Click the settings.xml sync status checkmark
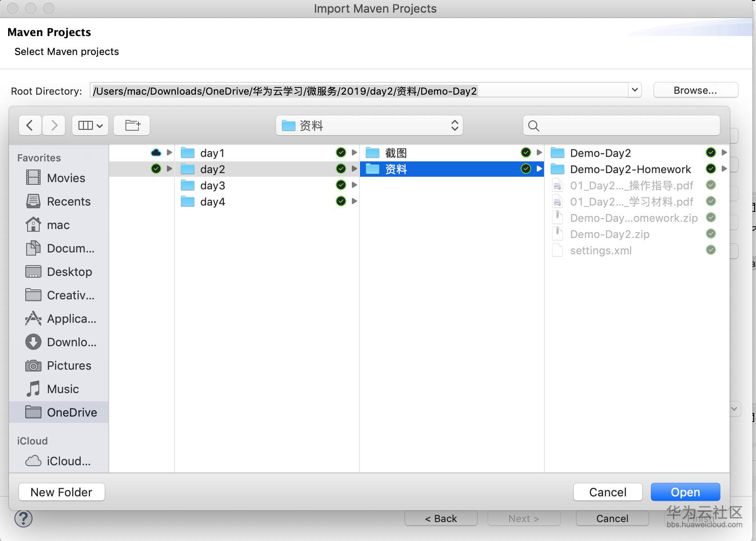 click(711, 250)
